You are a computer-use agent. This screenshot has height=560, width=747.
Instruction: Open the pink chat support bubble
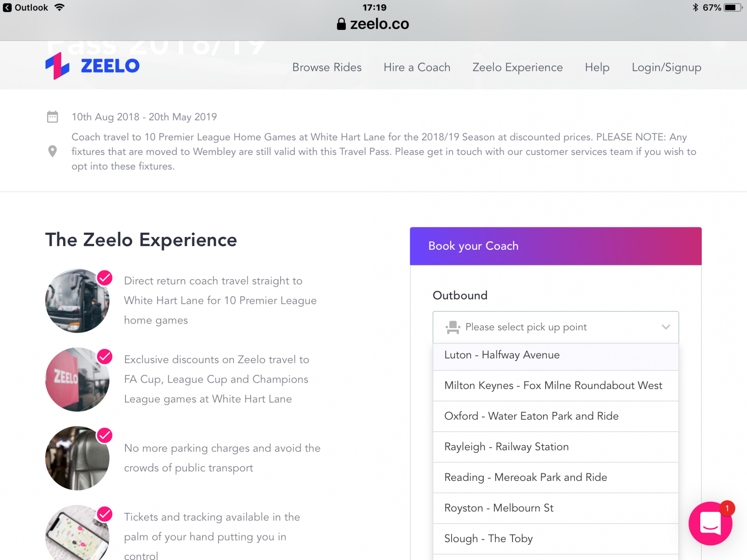710,523
